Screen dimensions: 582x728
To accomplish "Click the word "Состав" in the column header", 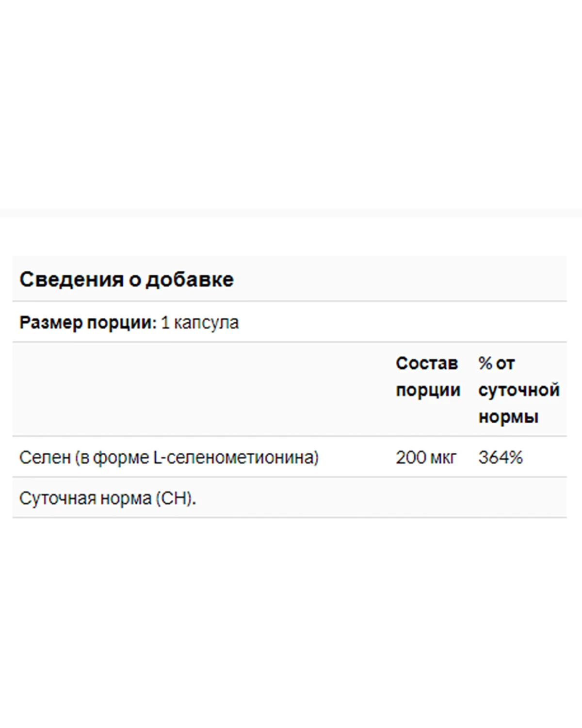I will [x=427, y=363].
